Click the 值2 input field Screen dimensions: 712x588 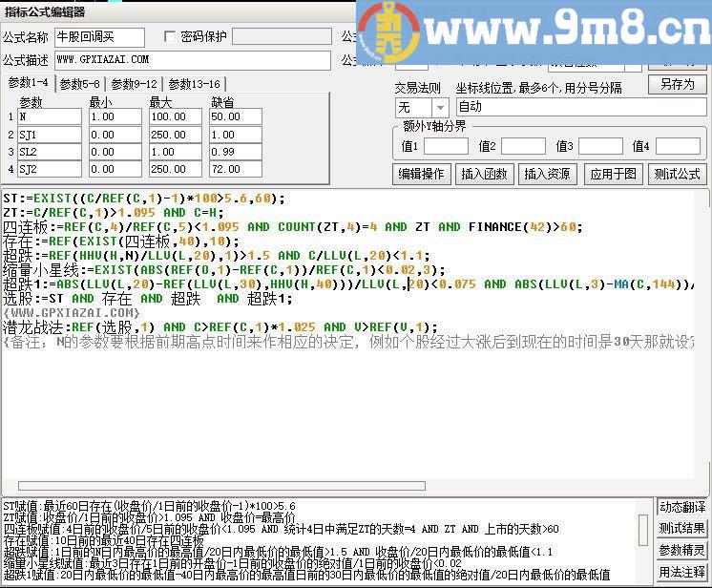coord(523,146)
